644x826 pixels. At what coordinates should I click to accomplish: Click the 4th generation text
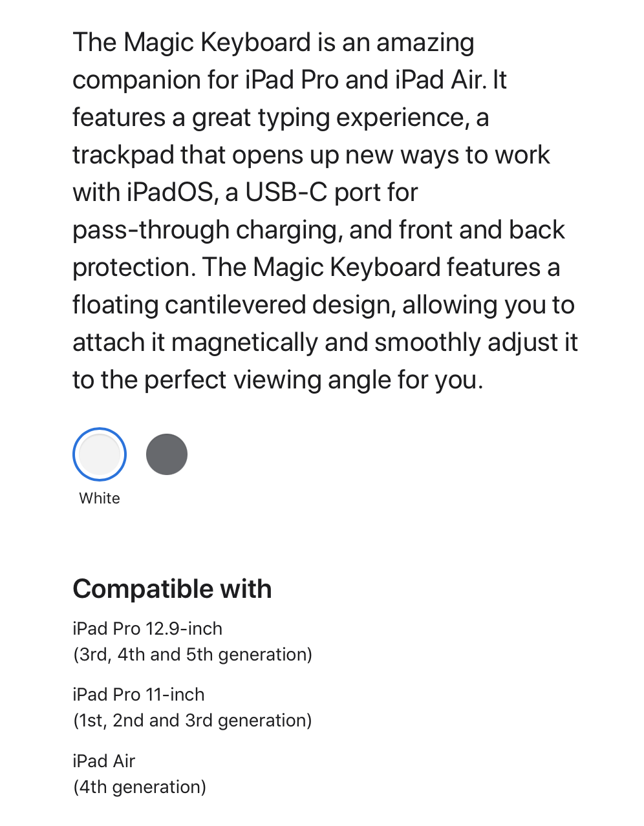click(140, 787)
